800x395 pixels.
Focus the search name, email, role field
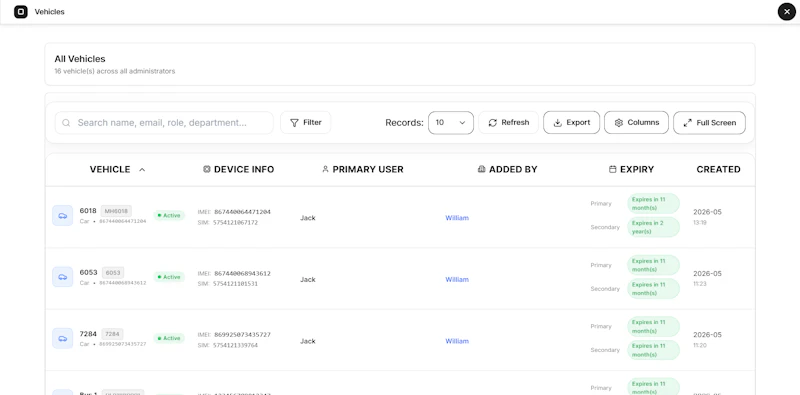[x=164, y=122]
